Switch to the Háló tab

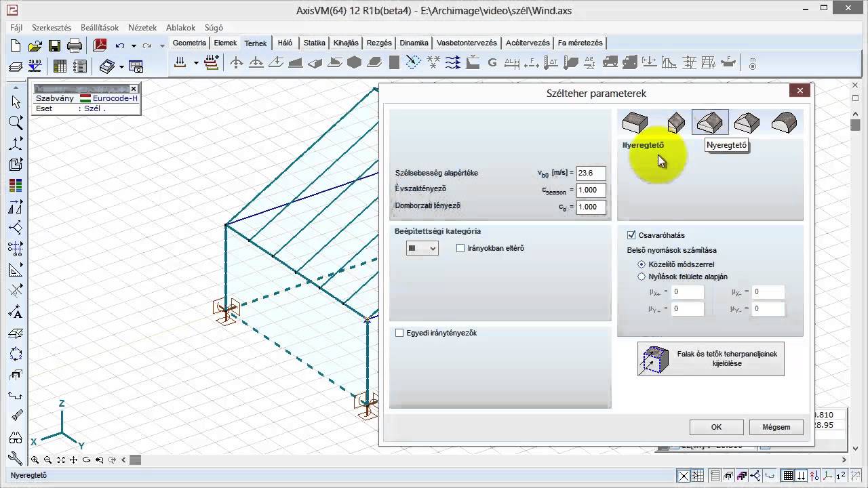285,43
